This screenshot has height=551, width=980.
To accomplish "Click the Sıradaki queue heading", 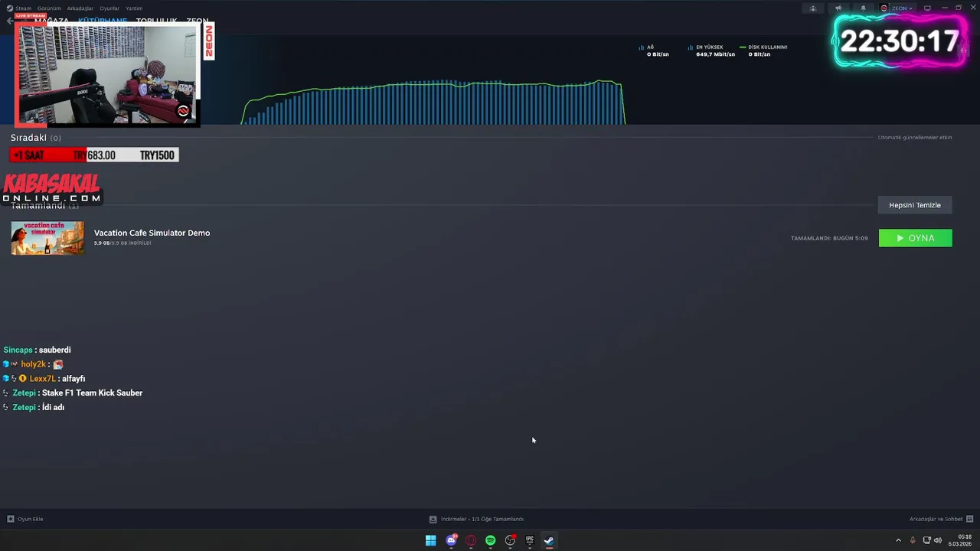I will coord(28,138).
